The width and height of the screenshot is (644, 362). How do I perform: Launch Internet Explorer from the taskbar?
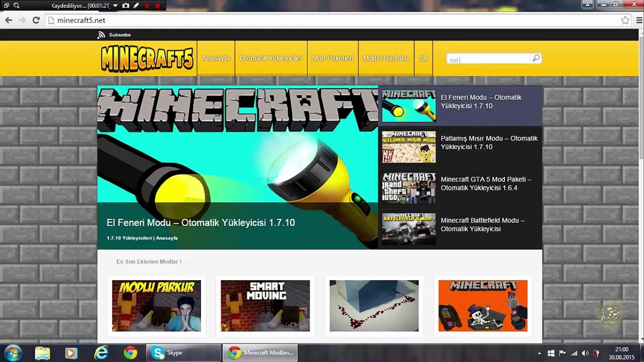[101, 353]
